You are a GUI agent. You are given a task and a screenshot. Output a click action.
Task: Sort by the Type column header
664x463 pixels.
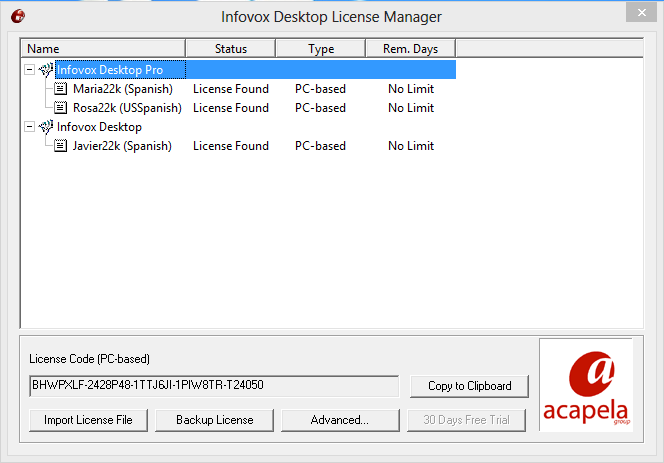point(321,48)
